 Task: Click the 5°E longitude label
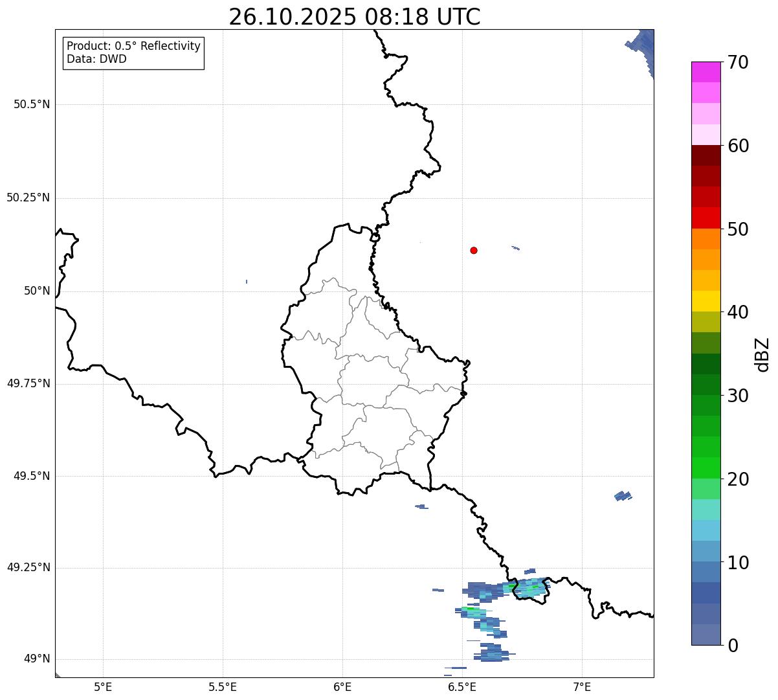click(103, 686)
